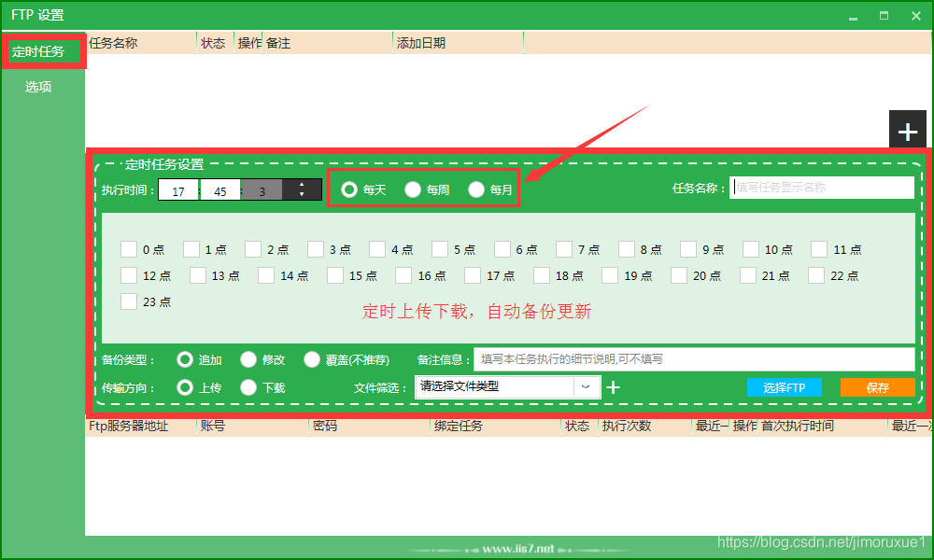Click the task list 备注 column header
The height and width of the screenshot is (560, 934).
328,43
